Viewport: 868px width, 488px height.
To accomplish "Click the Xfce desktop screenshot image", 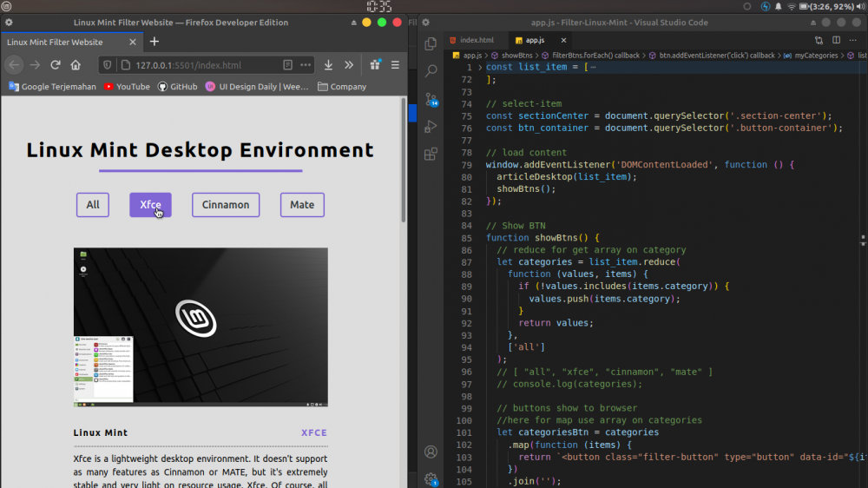I will click(201, 327).
